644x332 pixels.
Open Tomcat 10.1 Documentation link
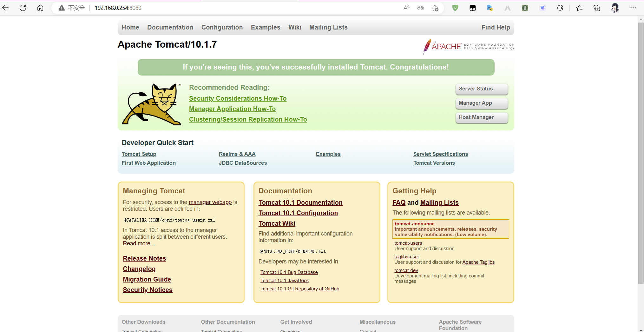(300, 203)
